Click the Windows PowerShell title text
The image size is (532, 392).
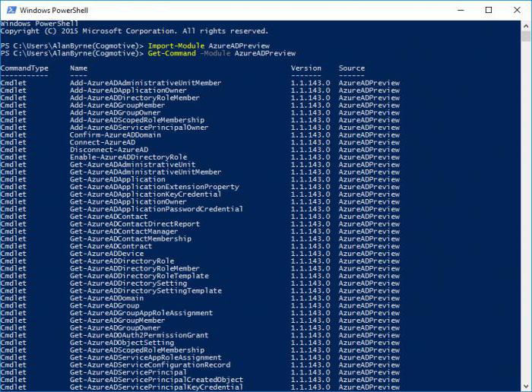[54, 10]
